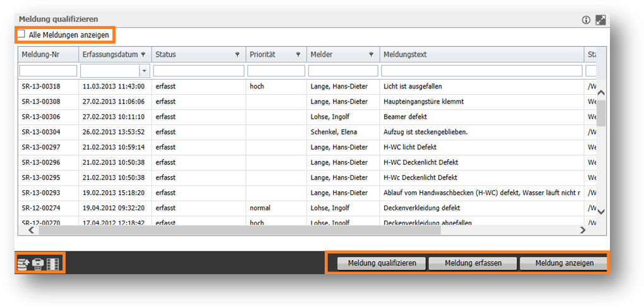Viewport: 644px width, 307px height.
Task: Click the vertical scrollbar thumb
Action: [x=601, y=113]
